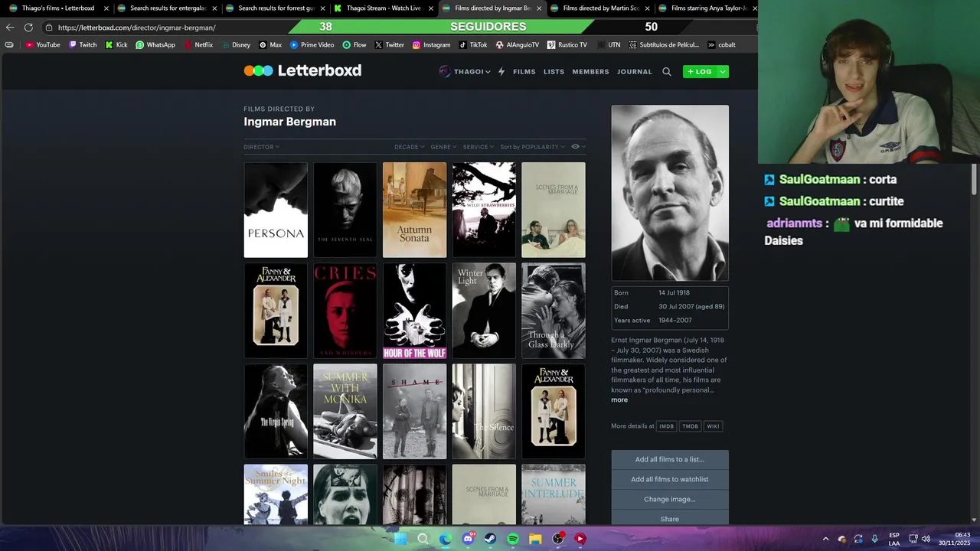This screenshot has width=980, height=551.
Task: Switch to Thiago's films browser tab
Action: (x=58, y=8)
